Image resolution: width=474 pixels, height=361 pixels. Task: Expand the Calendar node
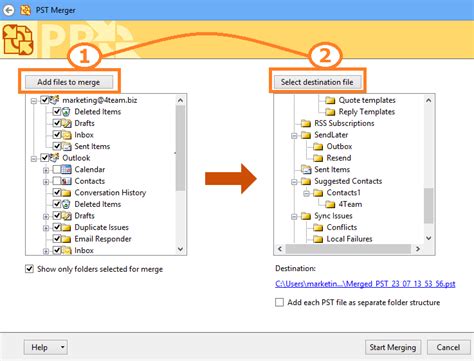coord(46,170)
